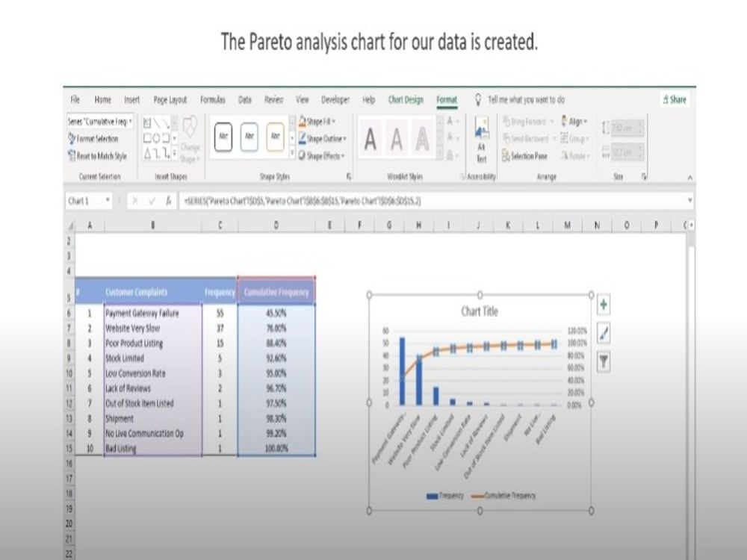
Task: Click the Tell me what you want lightbulb
Action: (478, 99)
